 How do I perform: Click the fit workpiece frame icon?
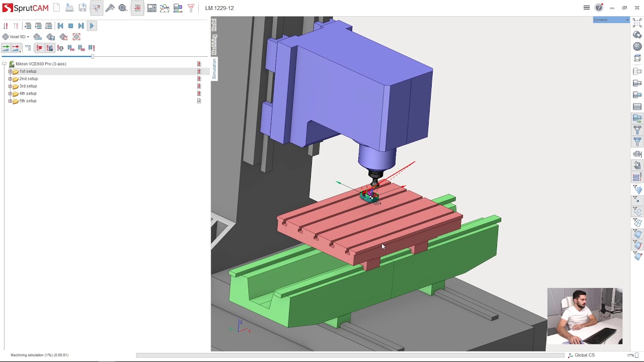coord(76,37)
